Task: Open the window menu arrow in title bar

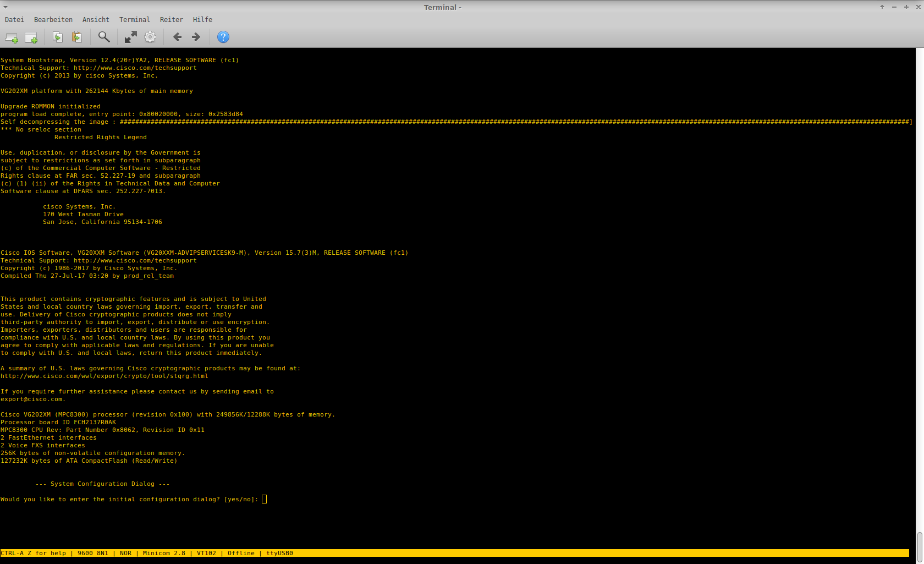Action: click(x=5, y=7)
